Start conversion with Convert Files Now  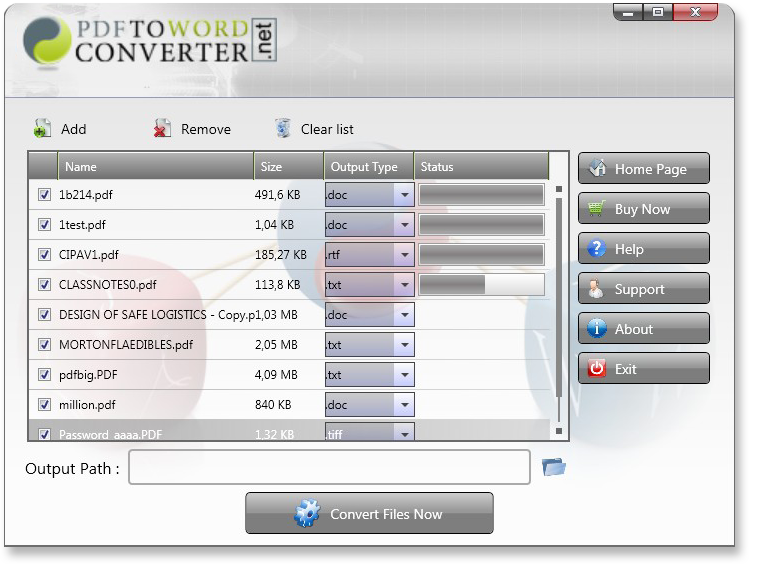click(369, 514)
